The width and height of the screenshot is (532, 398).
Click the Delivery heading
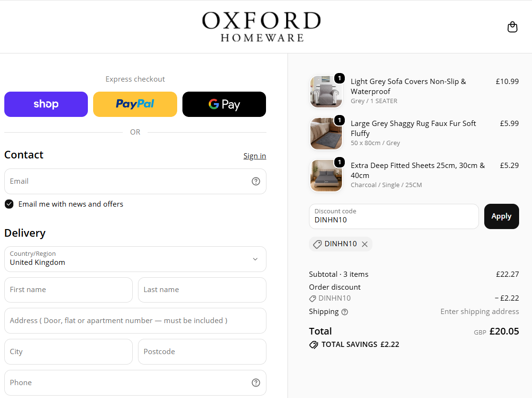(25, 233)
